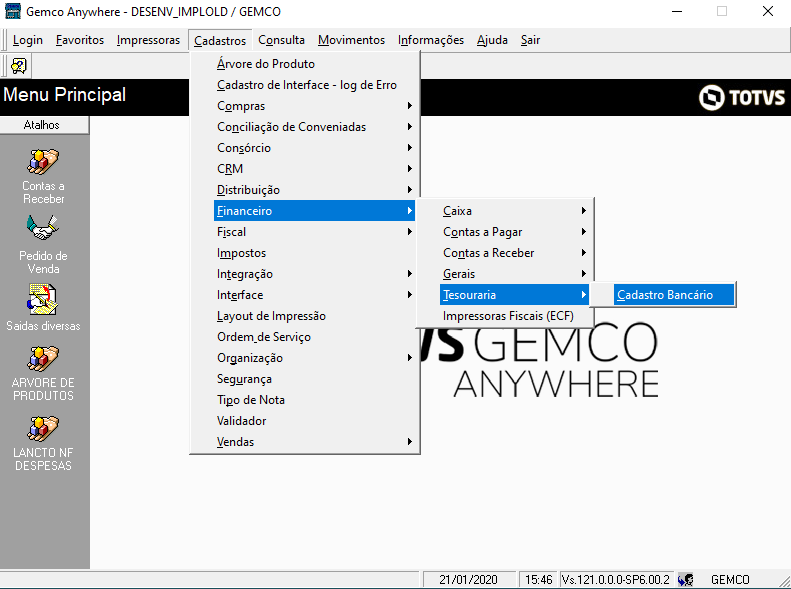Click the GEMCO user label in status bar

pos(730,580)
